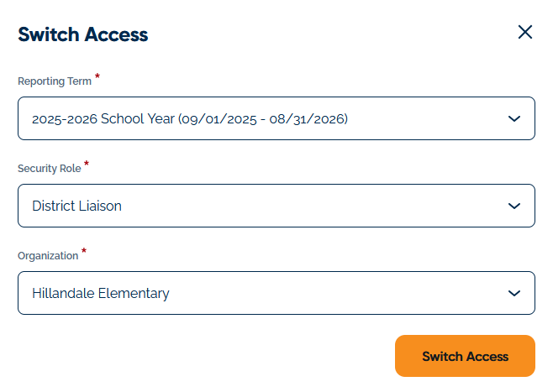Click the Organization field label
Viewport: 553px width, 392px height.
47,256
